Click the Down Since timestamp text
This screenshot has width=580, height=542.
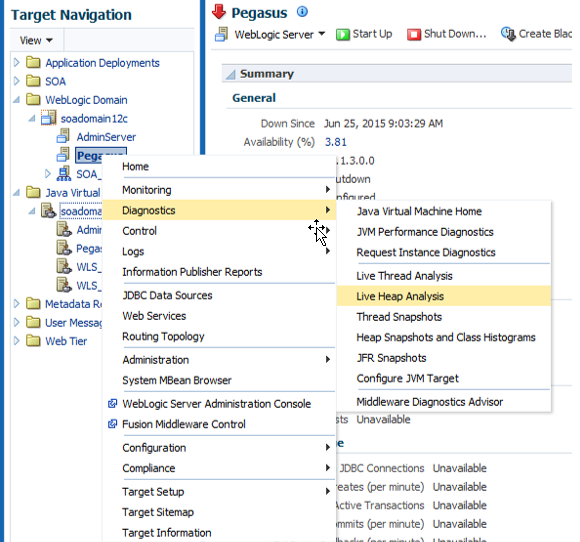pos(383,124)
